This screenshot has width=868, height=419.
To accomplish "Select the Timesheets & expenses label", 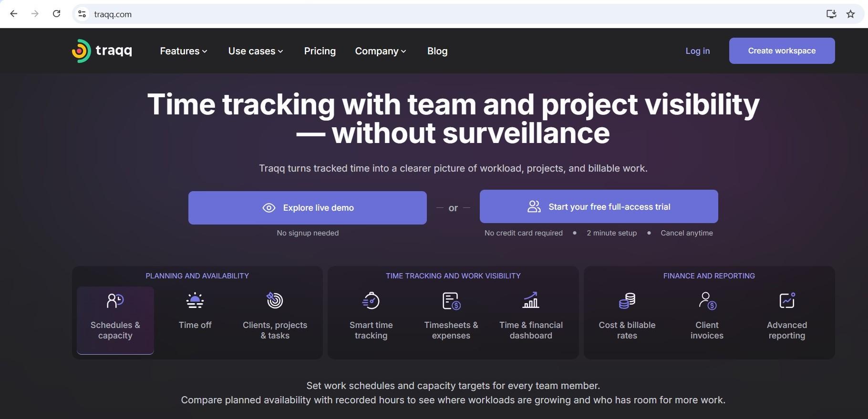I will pyautogui.click(x=451, y=330).
